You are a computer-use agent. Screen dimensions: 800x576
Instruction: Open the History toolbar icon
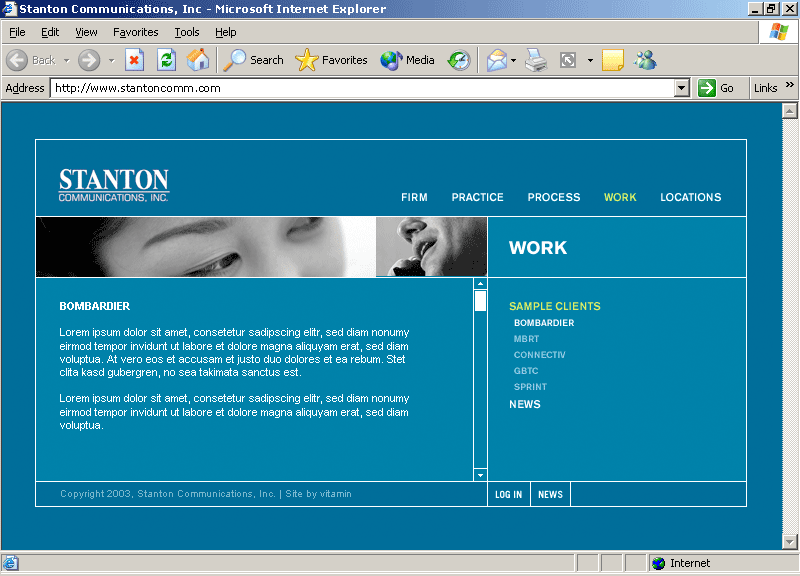[x=458, y=60]
